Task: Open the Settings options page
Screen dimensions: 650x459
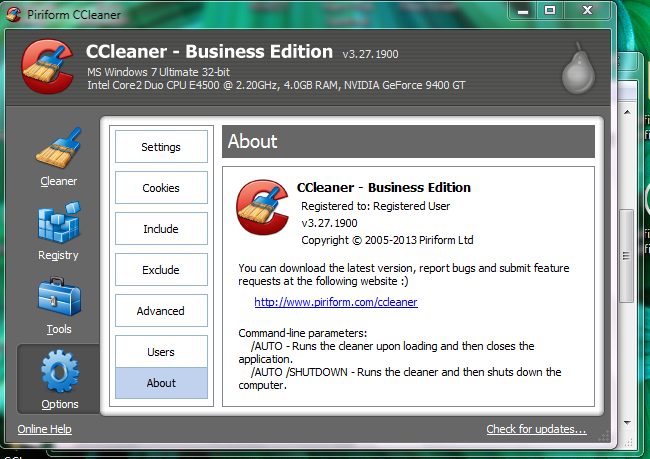Action: 161,147
